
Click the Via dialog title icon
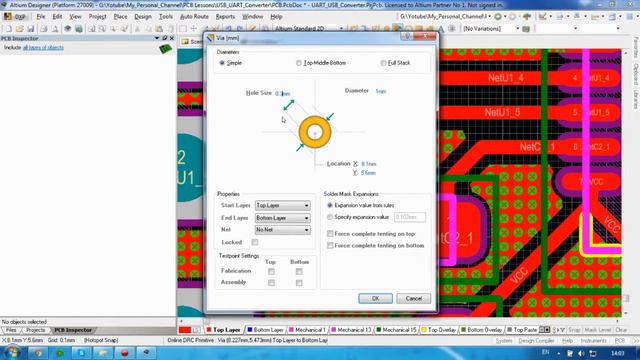(211, 38)
